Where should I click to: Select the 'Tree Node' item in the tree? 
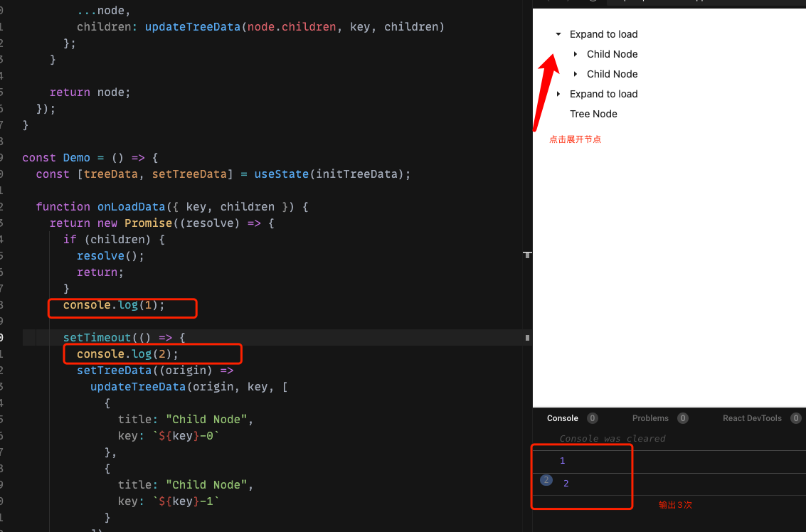(593, 113)
